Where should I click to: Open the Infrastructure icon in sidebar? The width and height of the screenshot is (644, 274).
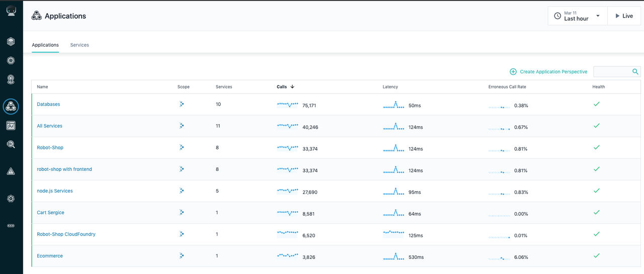11,79
